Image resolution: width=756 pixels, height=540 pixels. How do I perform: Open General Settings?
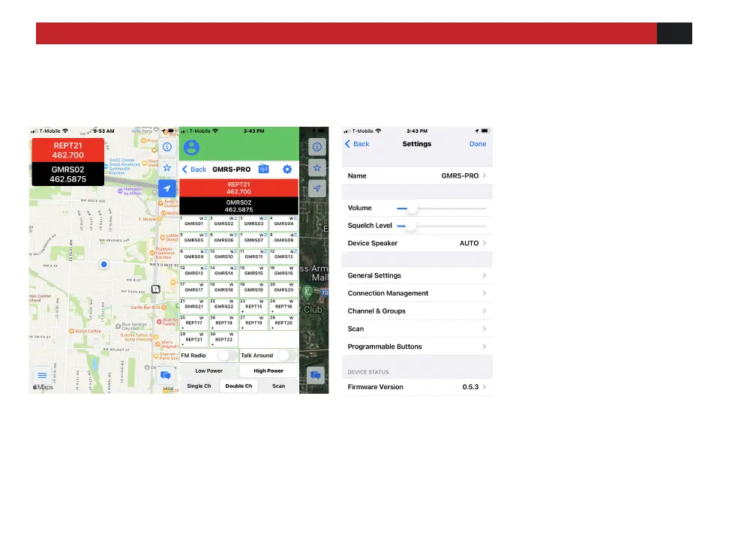pos(417,275)
